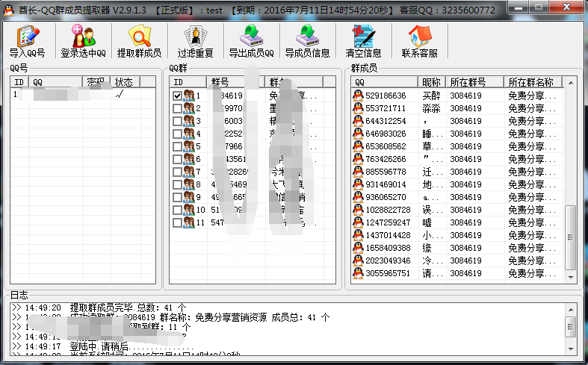Click penguin icon beside QQ 653608562
The width and height of the screenshot is (588, 365).
359,146
